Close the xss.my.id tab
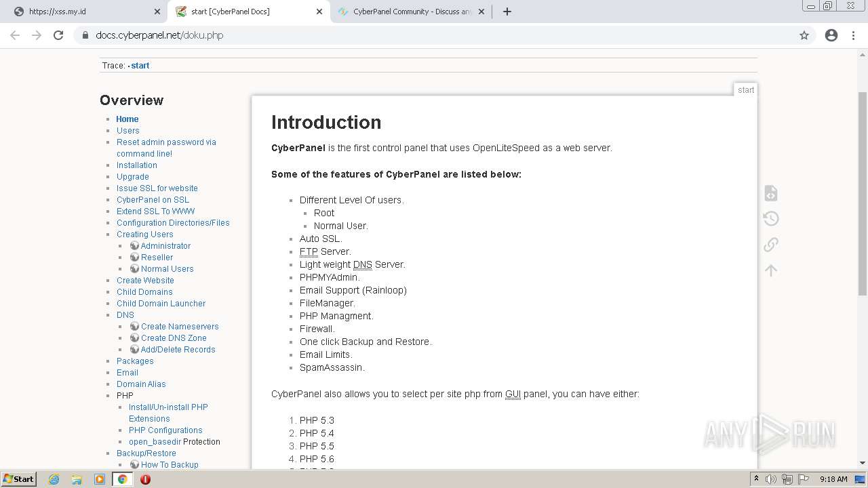This screenshot has height=488, width=868. pyautogui.click(x=157, y=12)
